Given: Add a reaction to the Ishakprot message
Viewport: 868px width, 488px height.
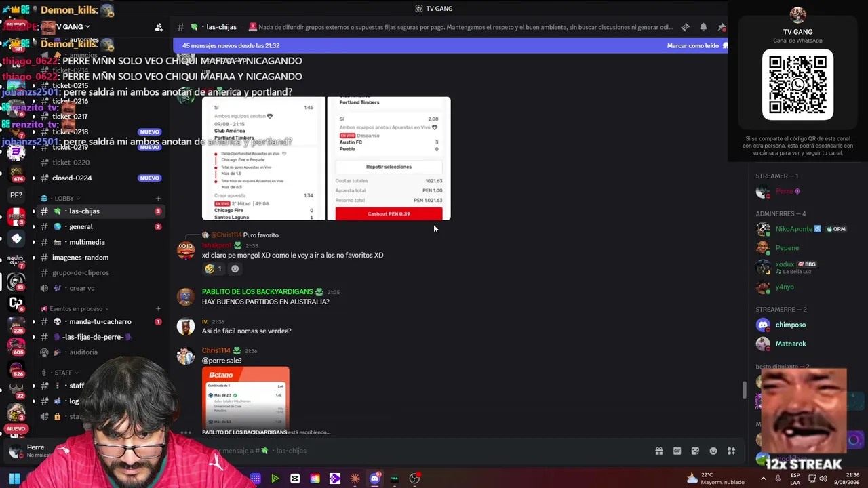Looking at the screenshot, I should 235,269.
